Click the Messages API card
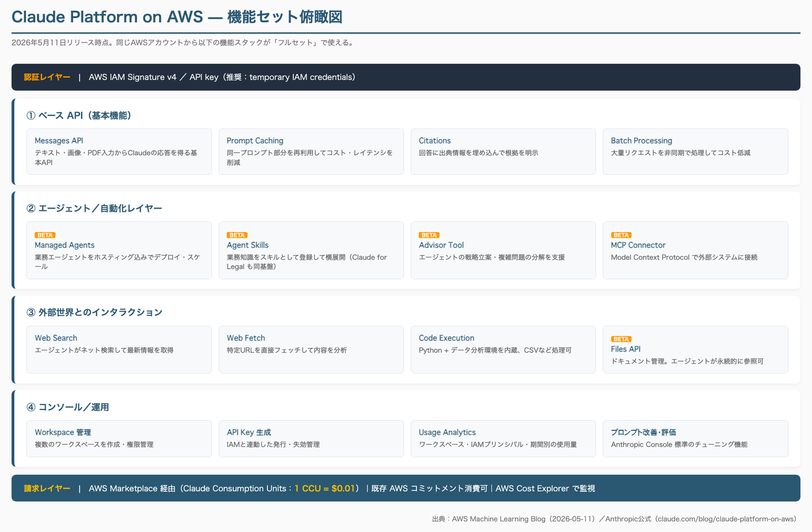This screenshot has height=532, width=812. 119,151
